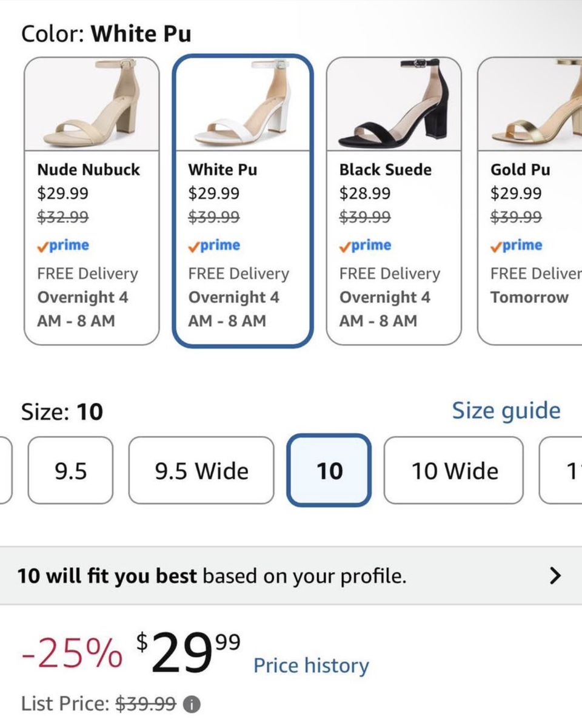
Task: Select the Nude Nubuck sandal thumbnail
Action: (92, 104)
